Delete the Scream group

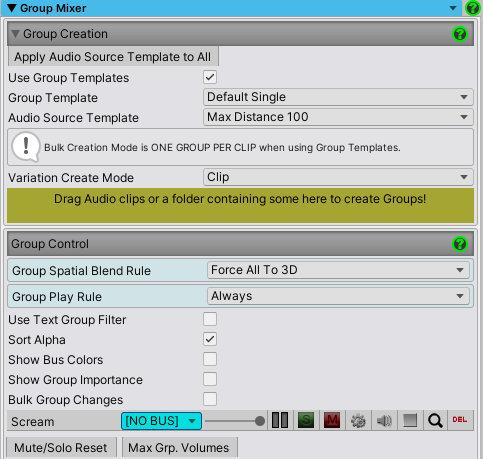point(460,420)
